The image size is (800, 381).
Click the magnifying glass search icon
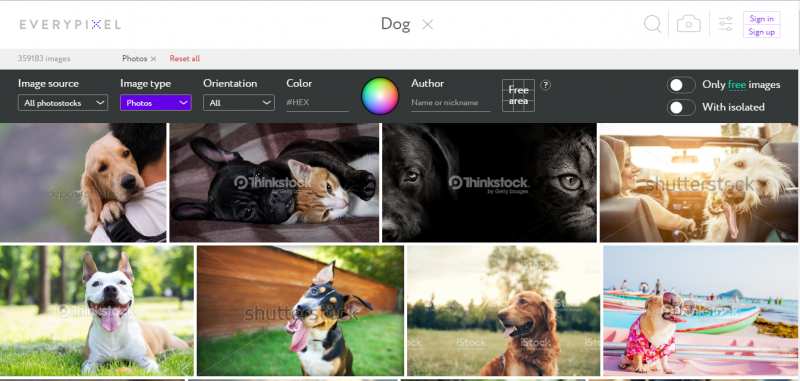tap(653, 24)
